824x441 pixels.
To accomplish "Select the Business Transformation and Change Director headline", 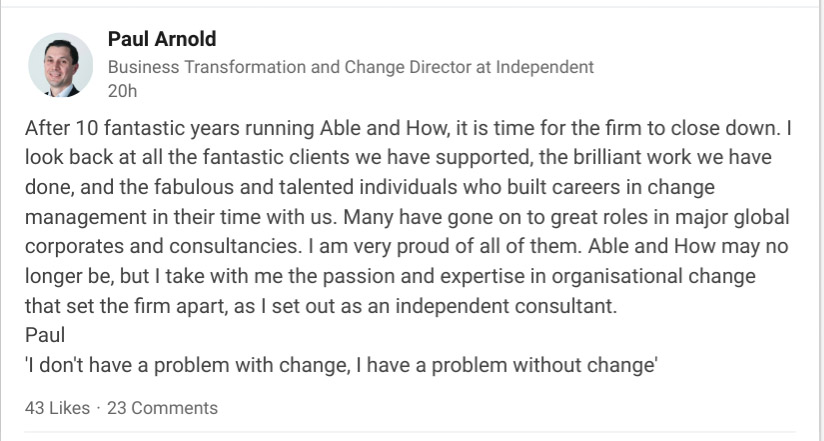I will pos(350,68).
